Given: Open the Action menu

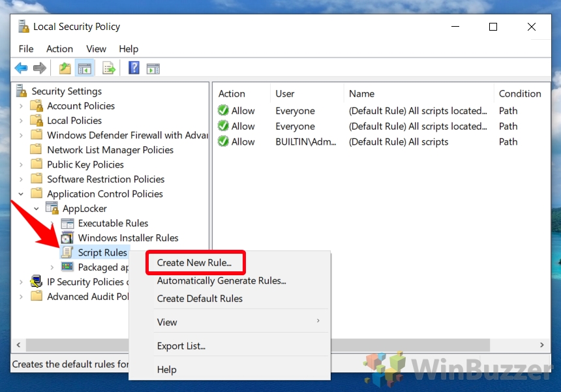Looking at the screenshot, I should (x=59, y=49).
